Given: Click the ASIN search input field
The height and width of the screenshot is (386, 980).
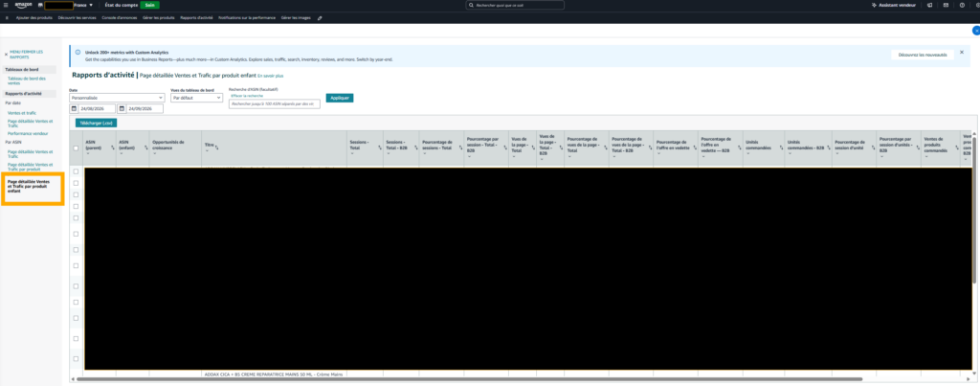Looking at the screenshot, I should 275,103.
